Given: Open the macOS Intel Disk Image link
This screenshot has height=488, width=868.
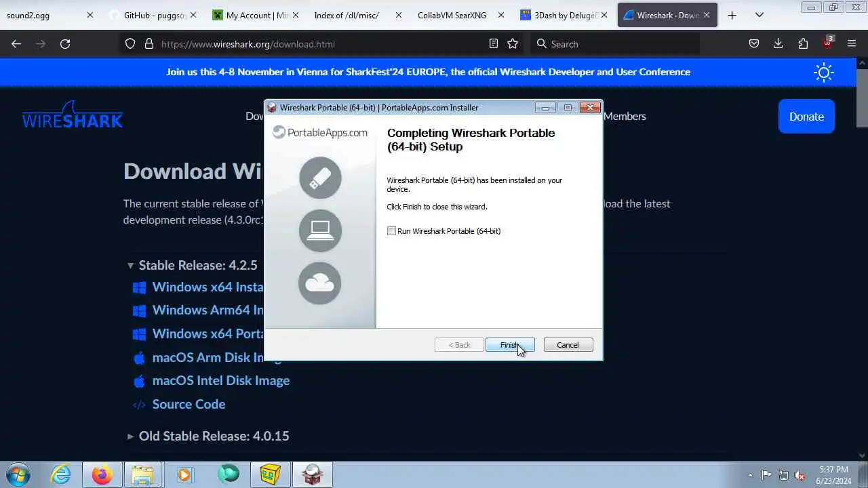Looking at the screenshot, I should click(x=221, y=380).
